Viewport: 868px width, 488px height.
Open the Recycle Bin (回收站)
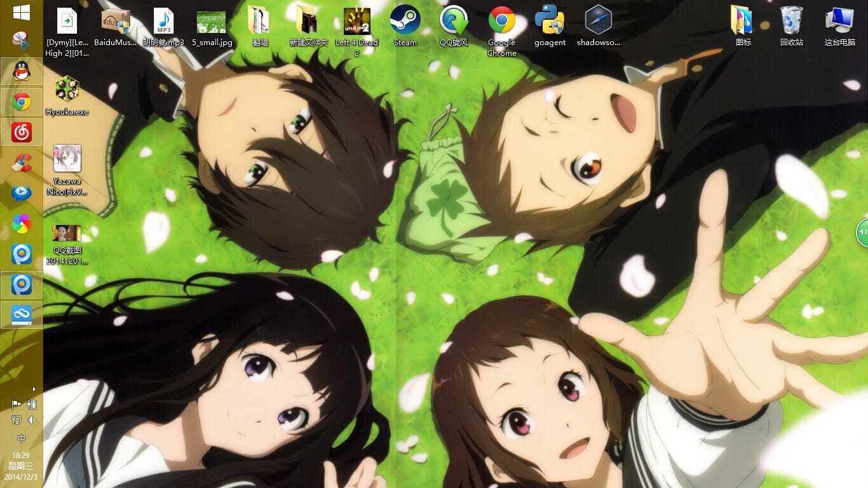[790, 21]
